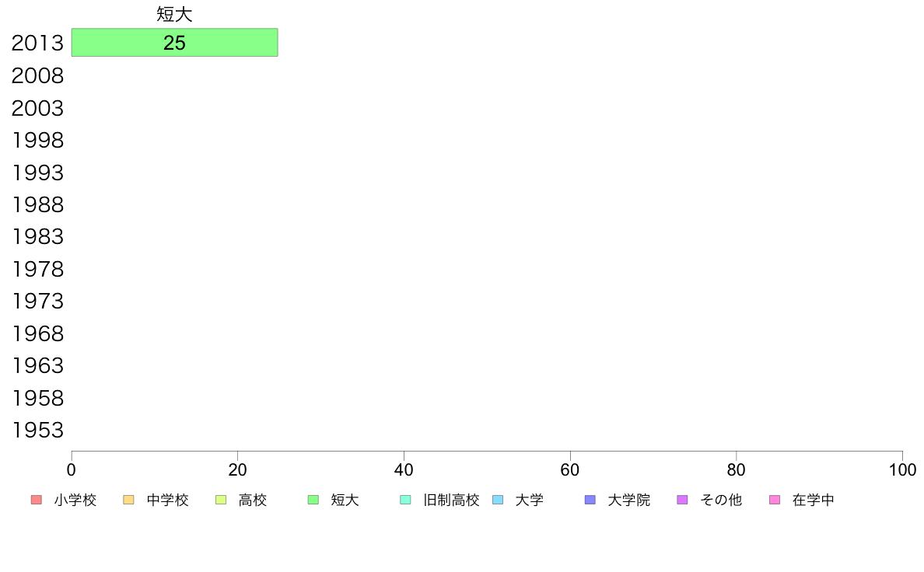
Task: Click the 1968 year label
Action: point(37,334)
